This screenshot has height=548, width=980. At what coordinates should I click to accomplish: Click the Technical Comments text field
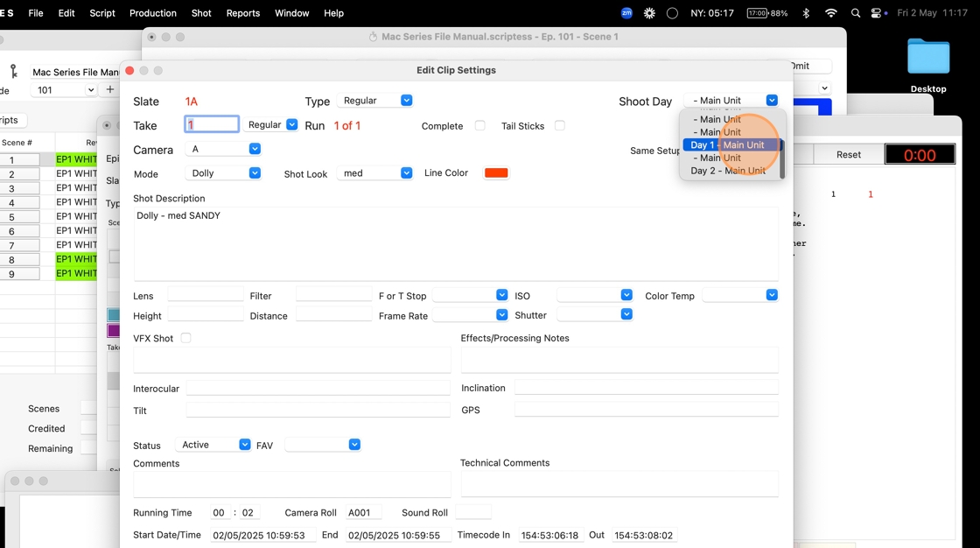click(x=619, y=484)
